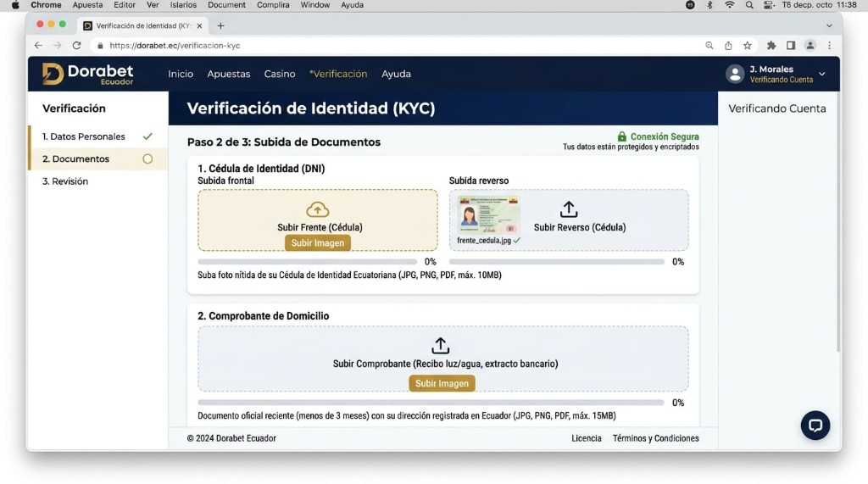Viewport: 868px width, 484px height.
Task: Click the Wi-Fi icon in menu bar
Action: point(730,5)
